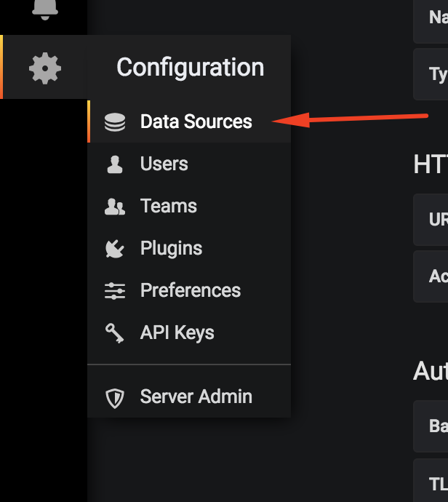Viewport: 448px width, 502px height.
Task: Click the Preferences sliders icon
Action: (114, 291)
